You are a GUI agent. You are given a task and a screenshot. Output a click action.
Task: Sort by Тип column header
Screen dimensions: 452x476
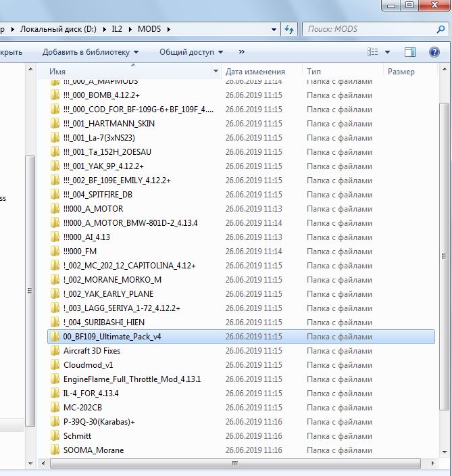pos(313,72)
